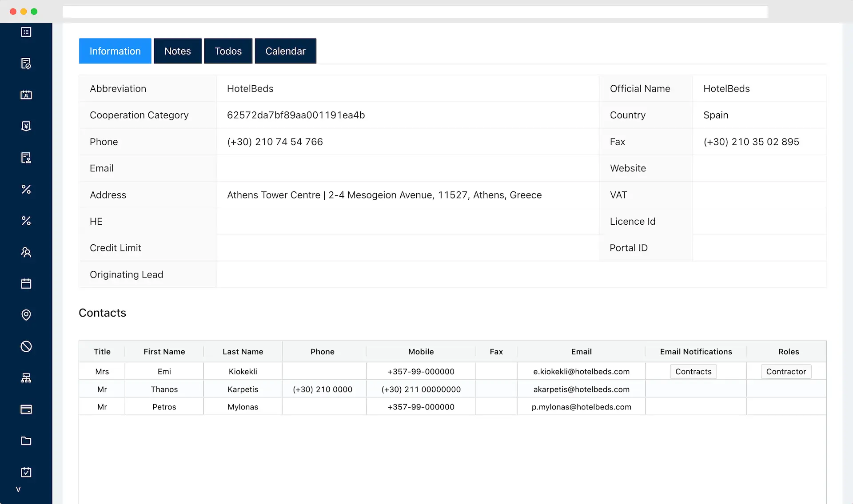This screenshot has height=504, width=853.
Task: Open the users group icon in sidebar
Action: click(x=26, y=252)
